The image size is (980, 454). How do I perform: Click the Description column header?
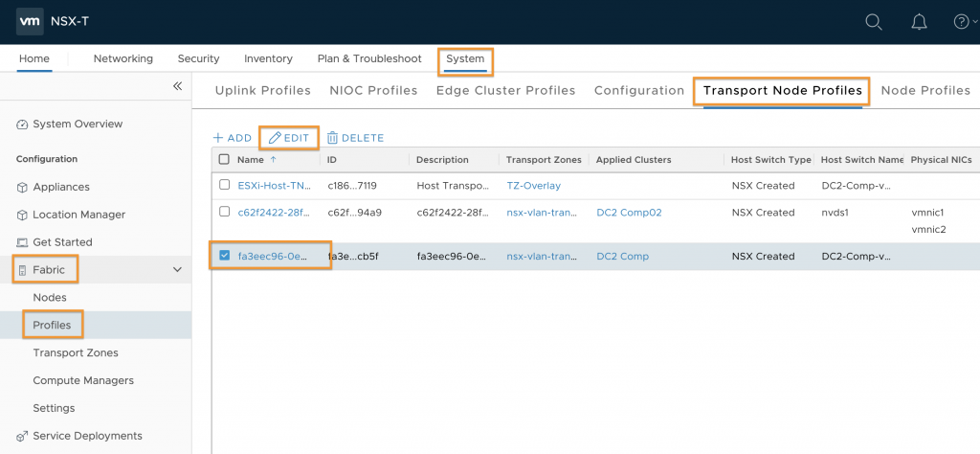[442, 159]
